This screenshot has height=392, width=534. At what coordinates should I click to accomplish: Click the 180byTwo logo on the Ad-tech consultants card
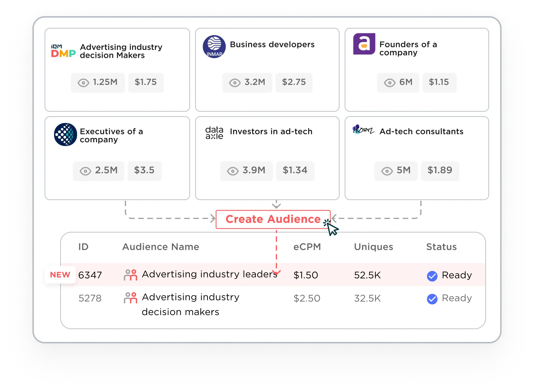(363, 130)
